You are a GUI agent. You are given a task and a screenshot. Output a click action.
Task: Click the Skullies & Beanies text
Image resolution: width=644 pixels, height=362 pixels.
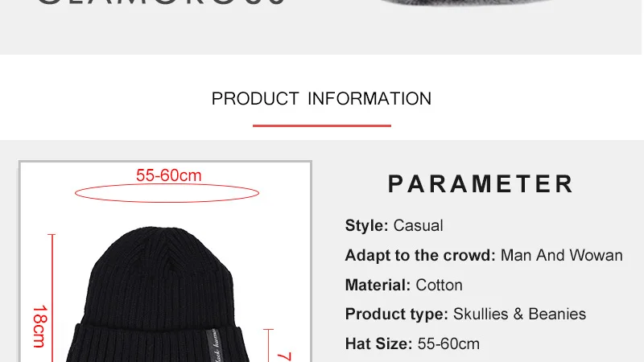click(x=519, y=314)
